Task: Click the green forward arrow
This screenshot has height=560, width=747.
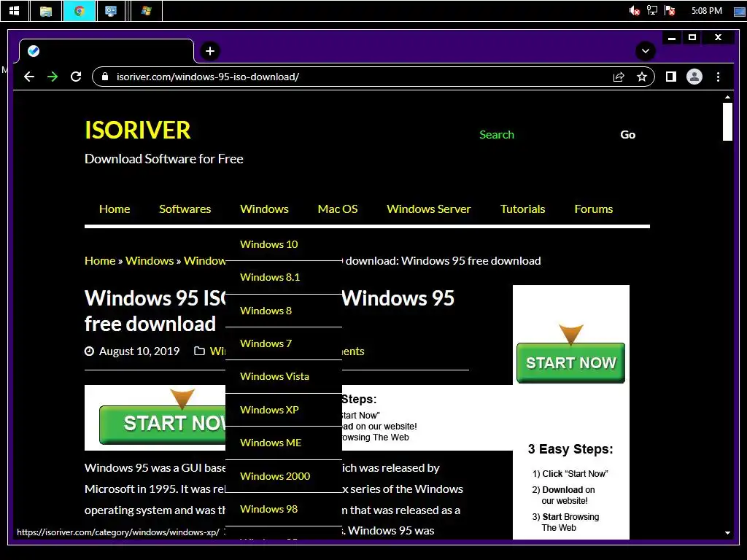Action: point(53,77)
